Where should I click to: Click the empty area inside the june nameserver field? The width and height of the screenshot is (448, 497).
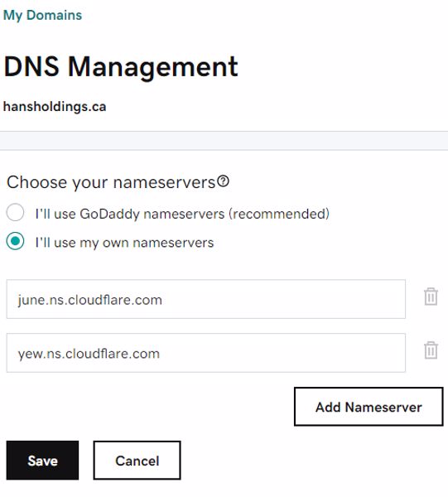[283, 299]
